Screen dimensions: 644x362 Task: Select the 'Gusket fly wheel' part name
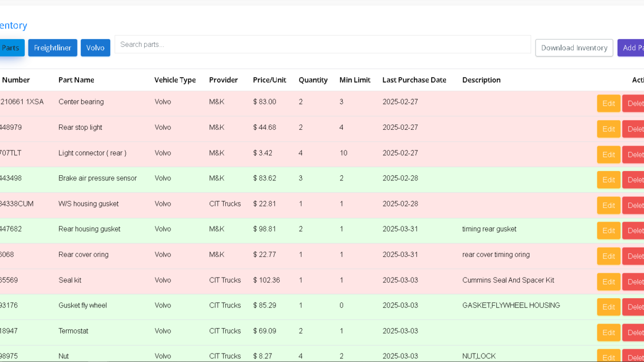coord(83,306)
